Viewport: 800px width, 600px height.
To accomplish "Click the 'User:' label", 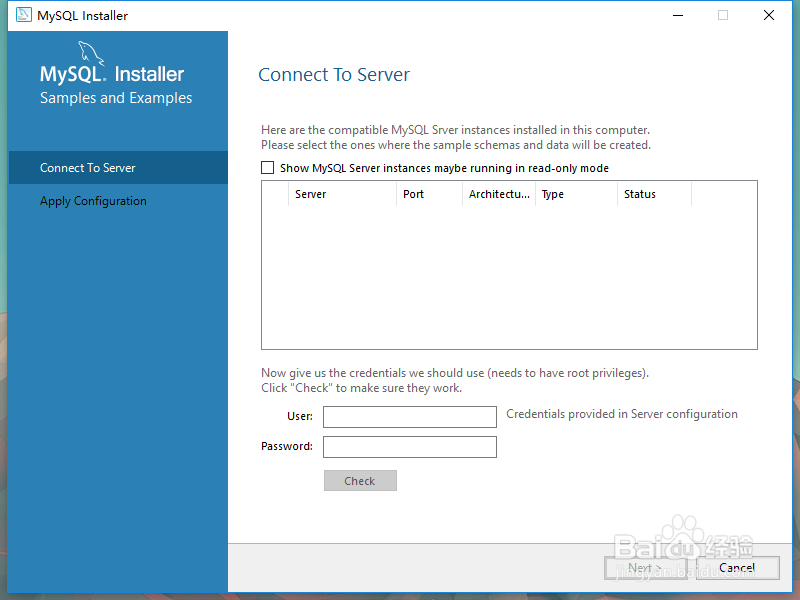I will click(x=300, y=416).
